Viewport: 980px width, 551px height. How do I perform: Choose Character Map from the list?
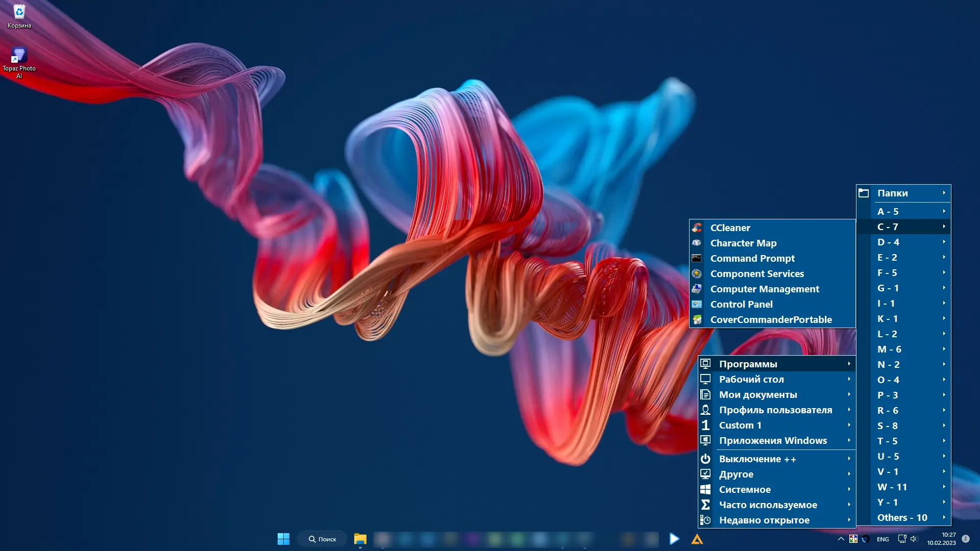coord(743,243)
